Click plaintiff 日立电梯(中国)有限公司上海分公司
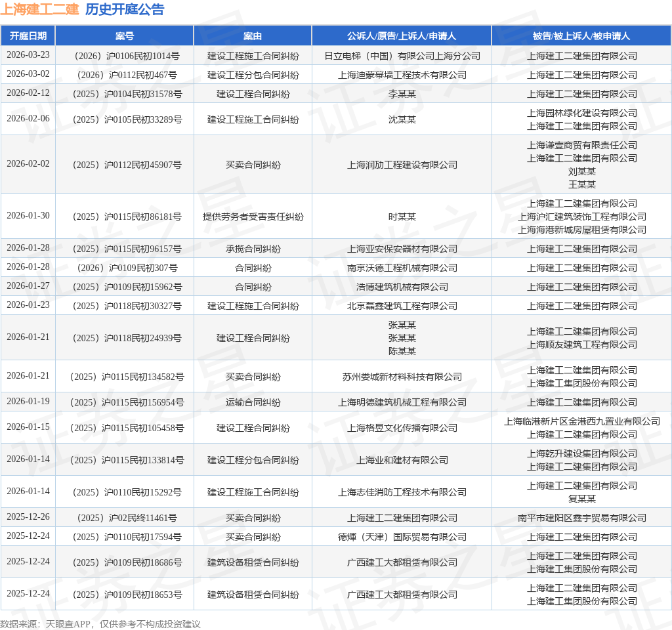 (x=402, y=56)
